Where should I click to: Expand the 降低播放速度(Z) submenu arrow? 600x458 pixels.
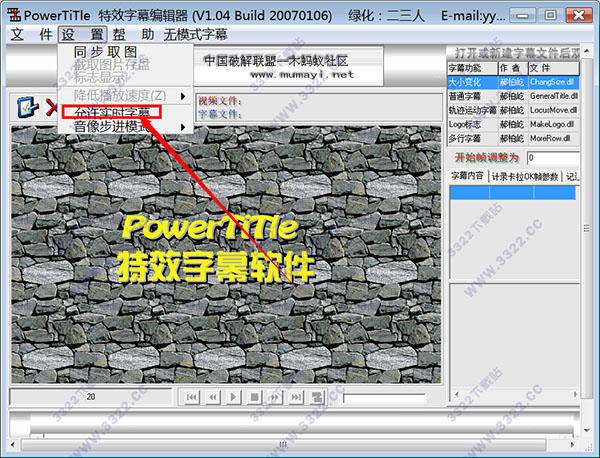tap(183, 96)
